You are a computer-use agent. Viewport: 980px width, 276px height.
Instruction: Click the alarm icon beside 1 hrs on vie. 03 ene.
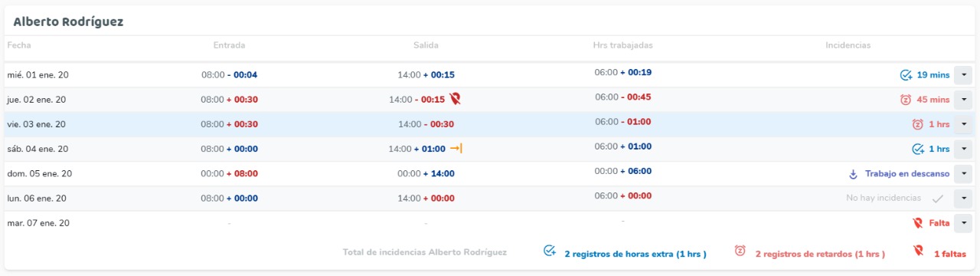(x=918, y=124)
